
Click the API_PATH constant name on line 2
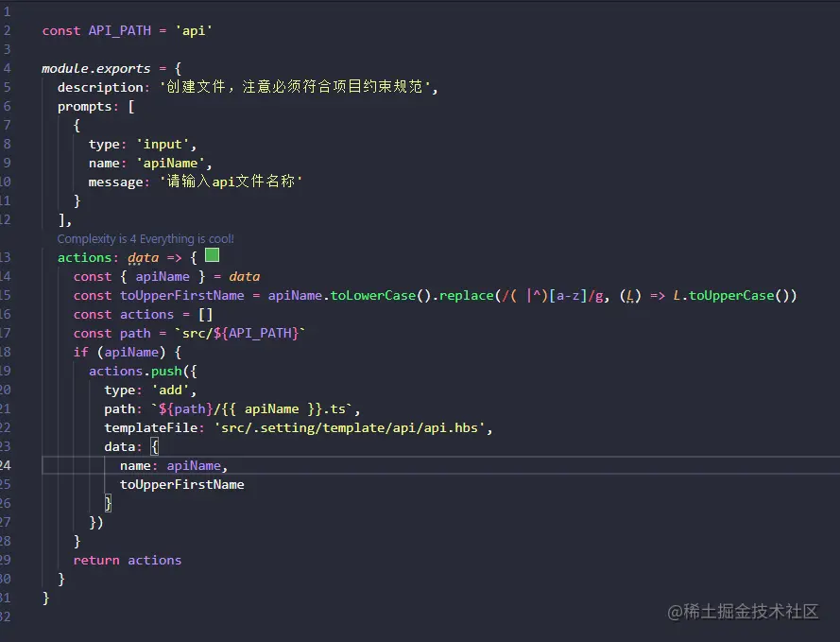tap(120, 30)
